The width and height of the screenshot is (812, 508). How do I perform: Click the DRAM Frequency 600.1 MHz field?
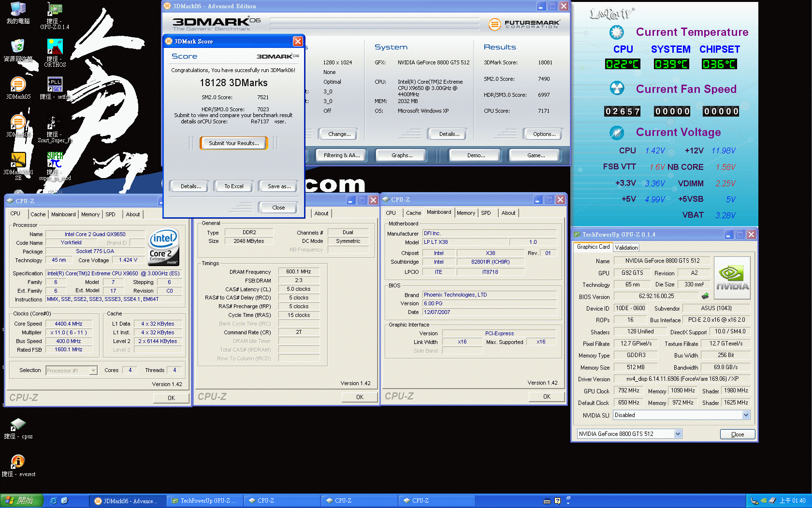coord(298,272)
